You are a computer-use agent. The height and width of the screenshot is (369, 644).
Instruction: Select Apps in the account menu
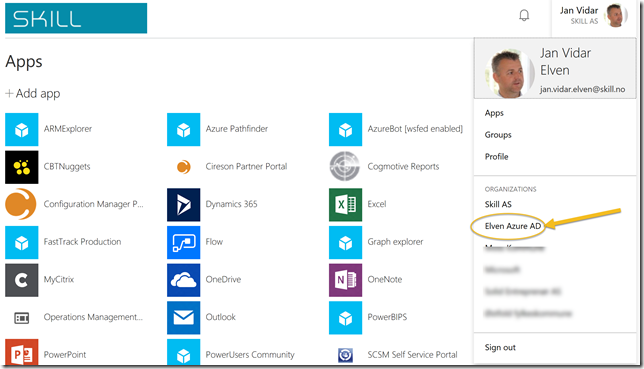[x=494, y=113]
